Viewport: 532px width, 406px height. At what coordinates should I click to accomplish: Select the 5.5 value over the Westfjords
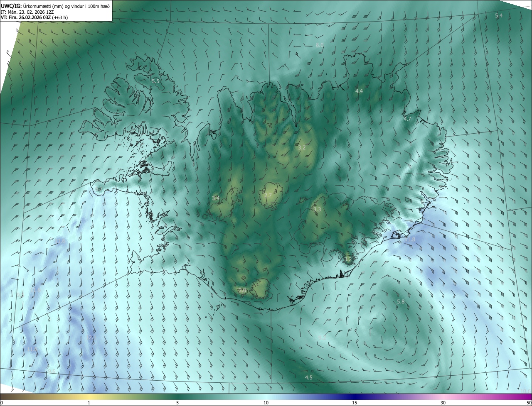(x=155, y=81)
